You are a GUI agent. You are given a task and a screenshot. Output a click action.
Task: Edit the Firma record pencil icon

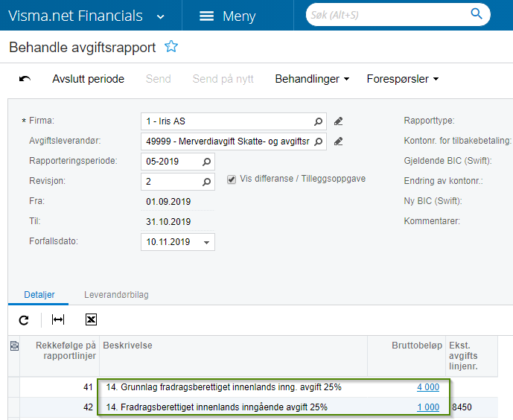point(339,121)
